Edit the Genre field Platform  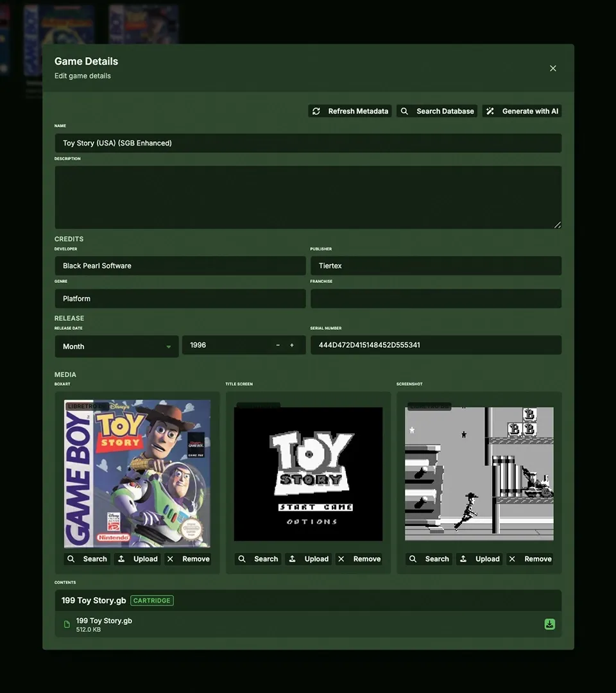pyautogui.click(x=180, y=298)
